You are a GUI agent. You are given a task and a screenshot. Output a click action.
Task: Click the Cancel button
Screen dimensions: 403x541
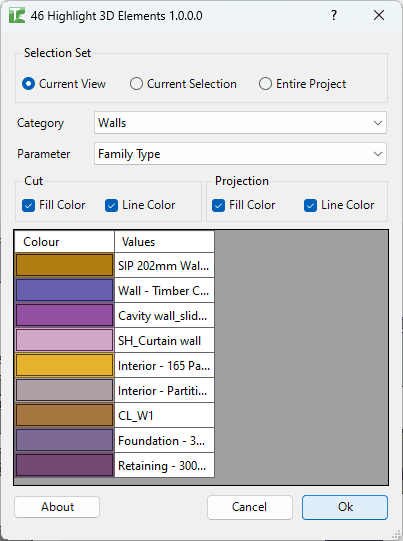pyautogui.click(x=249, y=507)
